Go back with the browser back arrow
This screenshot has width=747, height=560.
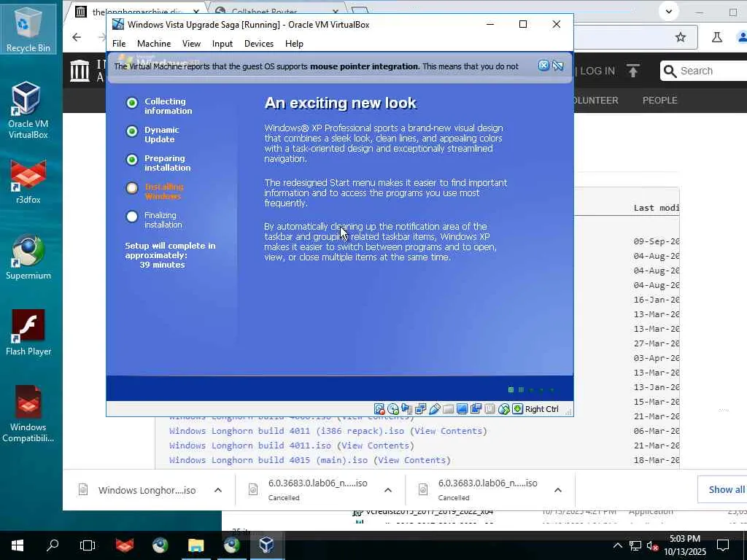(x=77, y=37)
